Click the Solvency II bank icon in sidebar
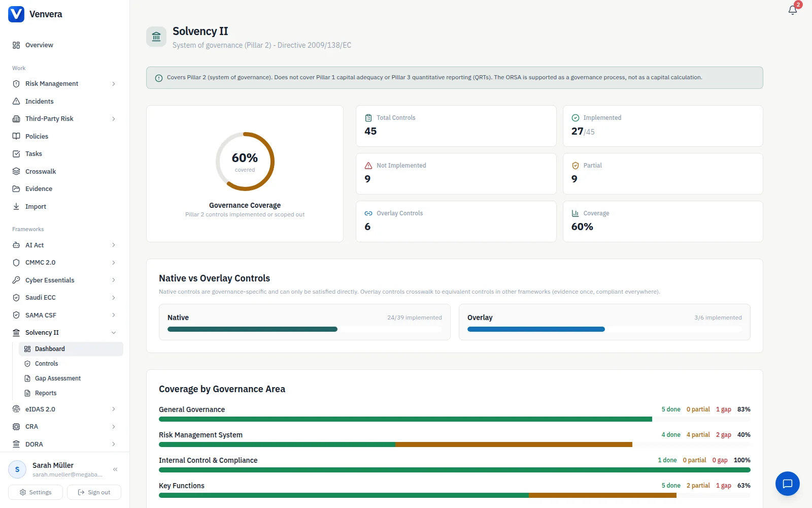The height and width of the screenshot is (508, 812). (16, 333)
